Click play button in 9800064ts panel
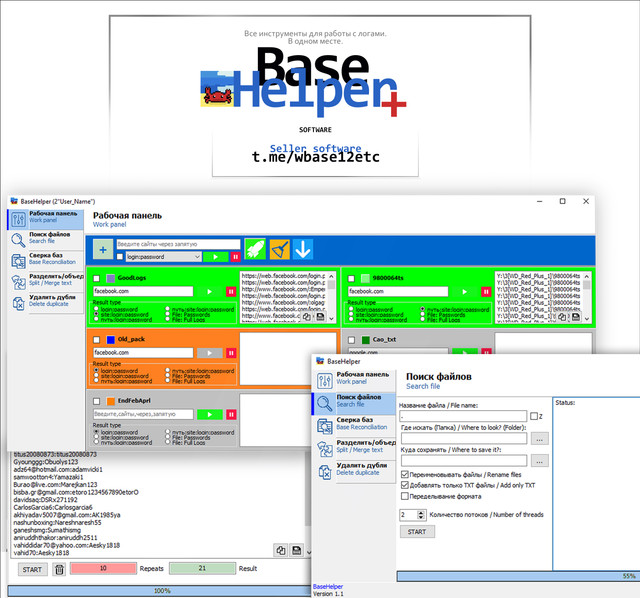The width and height of the screenshot is (640, 598). pos(464,291)
